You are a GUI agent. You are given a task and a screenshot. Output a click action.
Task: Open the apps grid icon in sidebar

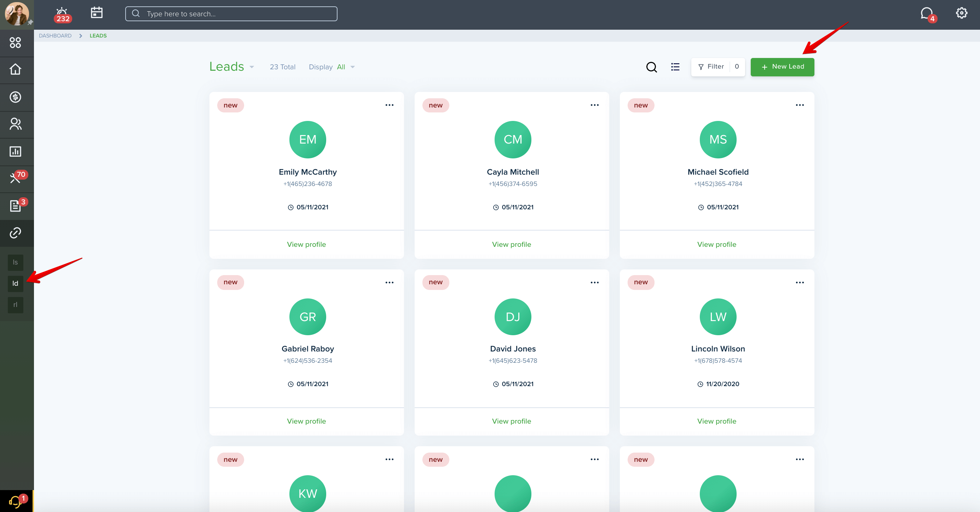15,42
